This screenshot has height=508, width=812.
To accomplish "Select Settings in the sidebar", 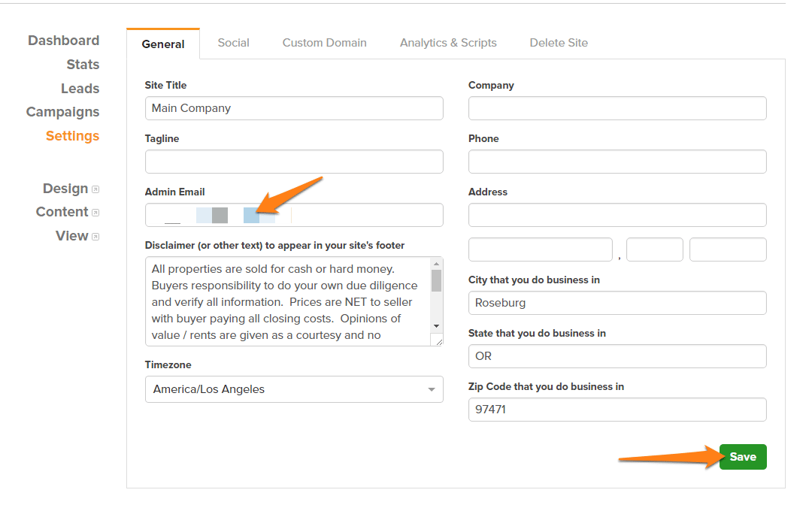I will click(72, 136).
